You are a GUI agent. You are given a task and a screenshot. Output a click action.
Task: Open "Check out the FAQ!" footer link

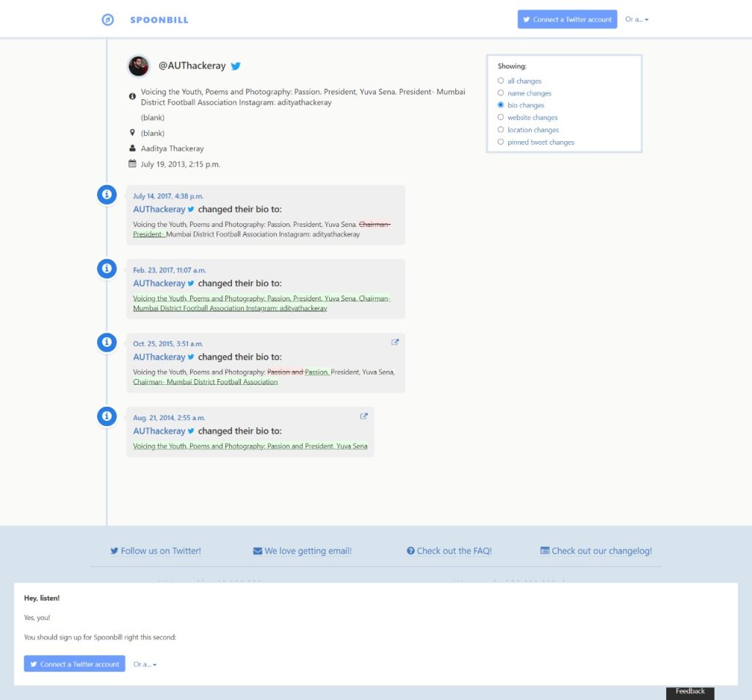449,551
